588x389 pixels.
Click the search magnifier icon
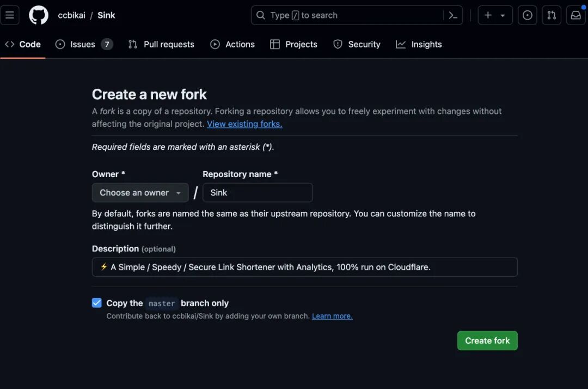pyautogui.click(x=261, y=15)
